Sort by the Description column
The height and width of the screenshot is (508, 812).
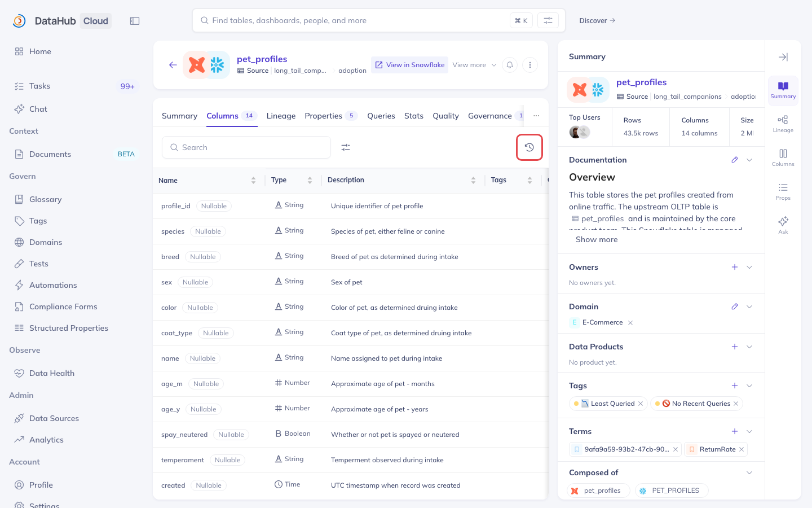[x=473, y=180]
